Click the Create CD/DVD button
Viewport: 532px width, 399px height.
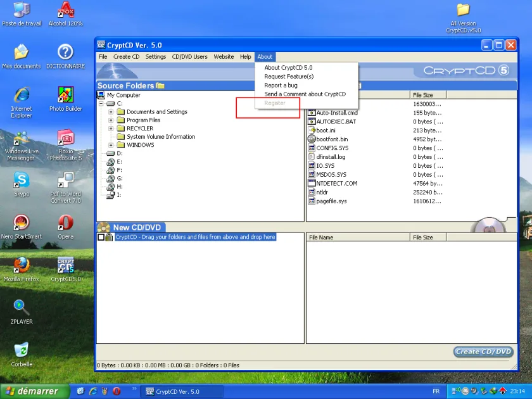pos(483,352)
